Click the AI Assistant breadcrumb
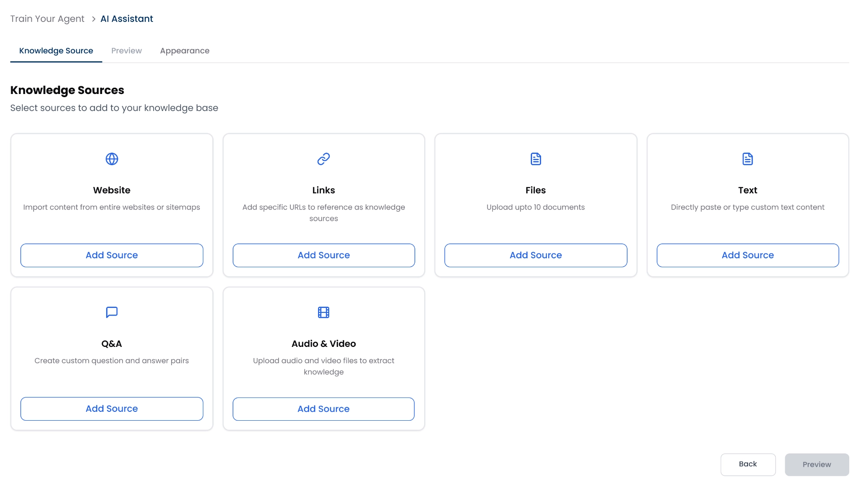860x504 pixels. pos(127,19)
